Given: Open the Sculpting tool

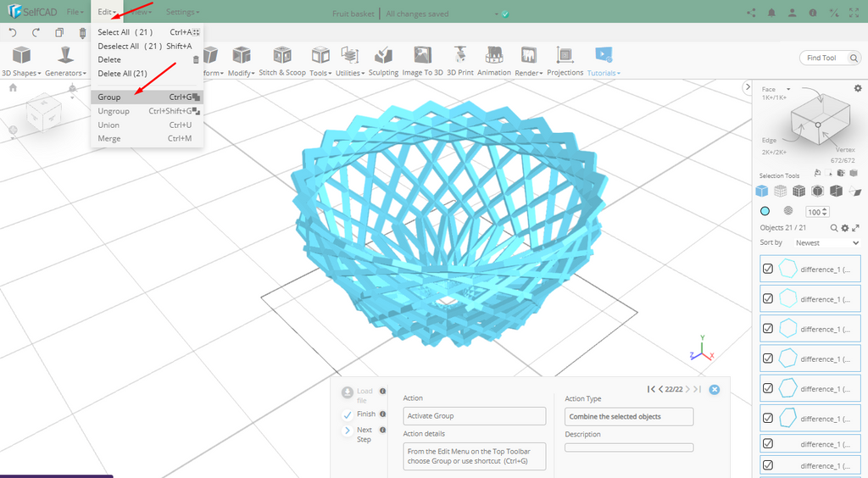Looking at the screenshot, I should click(x=383, y=61).
